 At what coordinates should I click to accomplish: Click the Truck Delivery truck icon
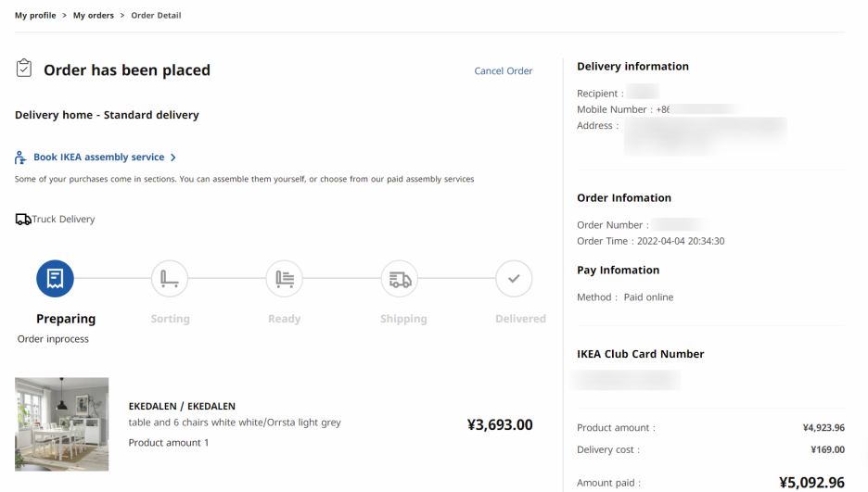tap(23, 220)
